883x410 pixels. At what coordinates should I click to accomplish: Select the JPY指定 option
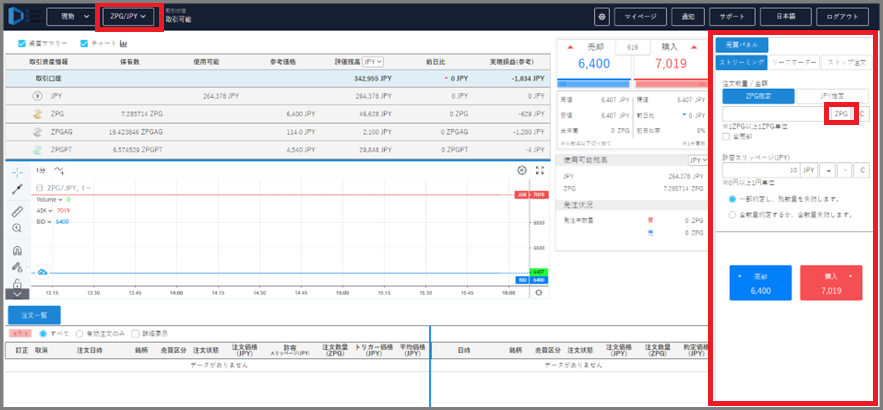click(x=832, y=96)
